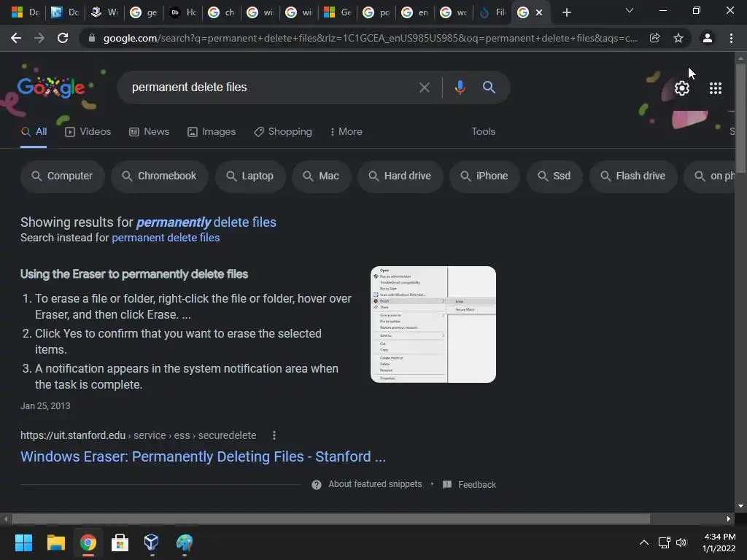Refine search with iPhone chip
This screenshot has width=747, height=560.
(x=484, y=176)
